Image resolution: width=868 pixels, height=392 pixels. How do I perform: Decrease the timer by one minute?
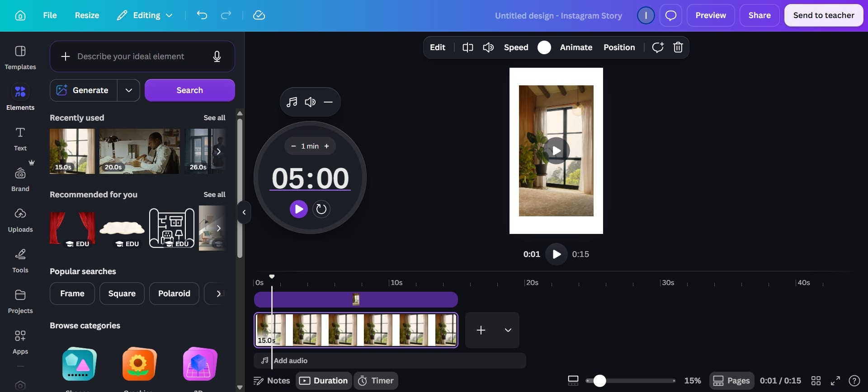(x=293, y=146)
